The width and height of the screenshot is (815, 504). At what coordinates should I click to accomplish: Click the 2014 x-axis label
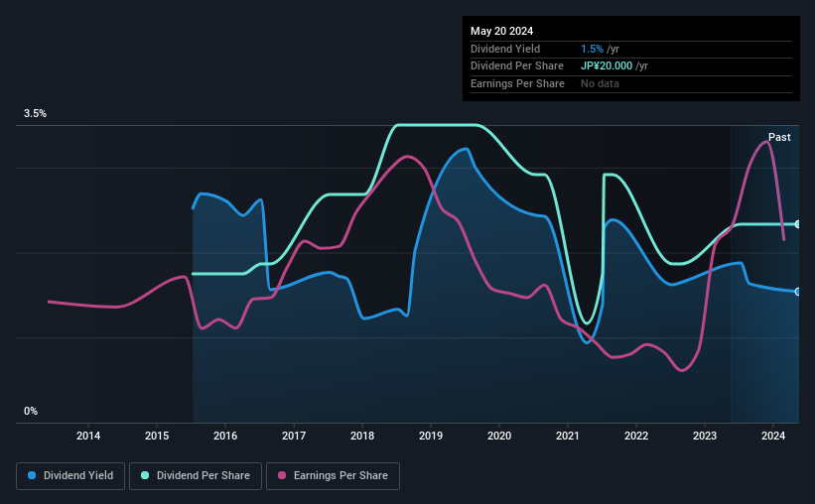click(x=88, y=436)
